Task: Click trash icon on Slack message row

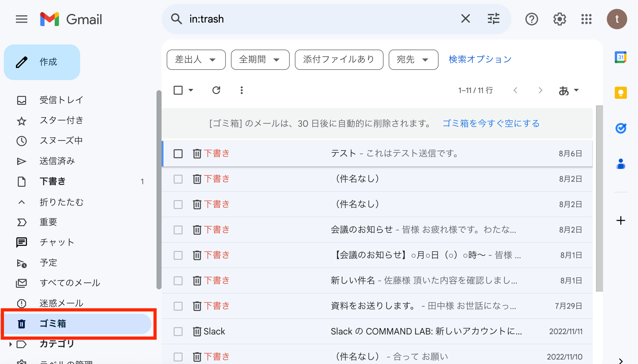Action: [x=197, y=332]
